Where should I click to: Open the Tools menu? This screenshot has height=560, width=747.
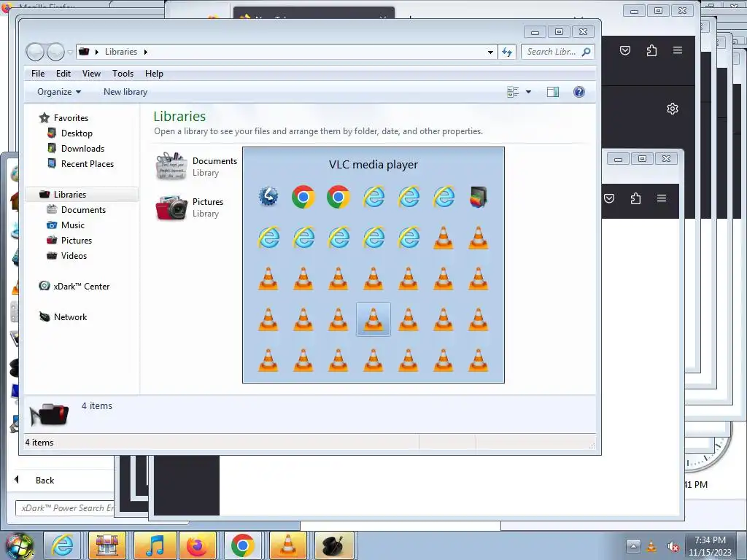[123, 74]
